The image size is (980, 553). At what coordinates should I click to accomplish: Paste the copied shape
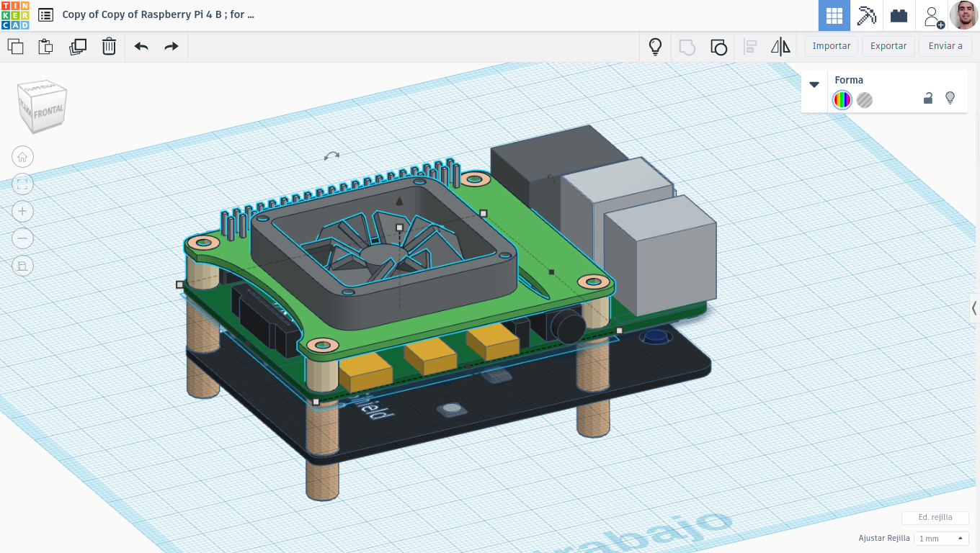(x=46, y=47)
